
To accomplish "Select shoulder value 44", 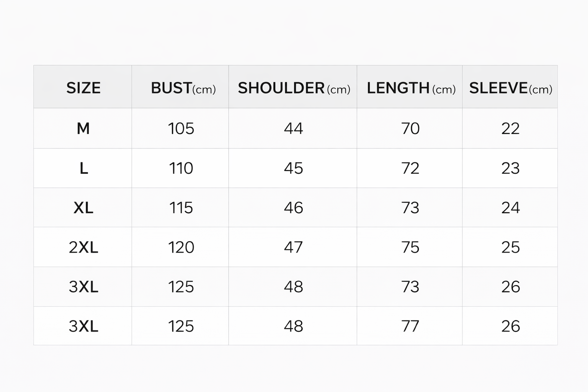I will pos(294,129).
